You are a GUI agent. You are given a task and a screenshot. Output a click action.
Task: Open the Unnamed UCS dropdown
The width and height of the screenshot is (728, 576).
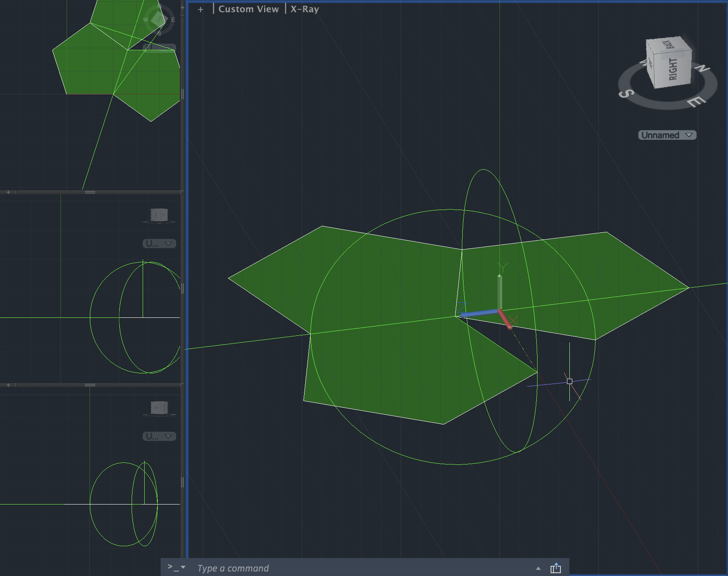point(667,135)
